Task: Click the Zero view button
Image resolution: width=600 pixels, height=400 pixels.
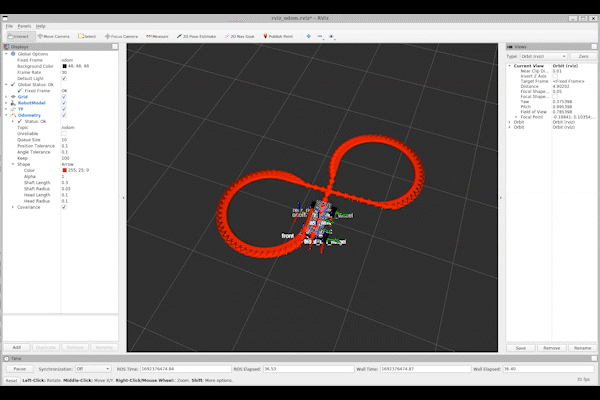Action: coord(583,56)
